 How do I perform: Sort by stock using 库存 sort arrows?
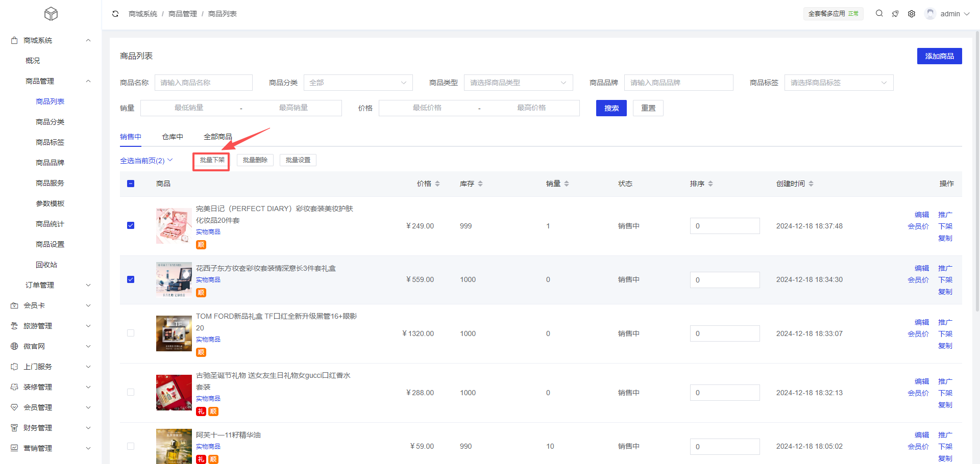(480, 184)
